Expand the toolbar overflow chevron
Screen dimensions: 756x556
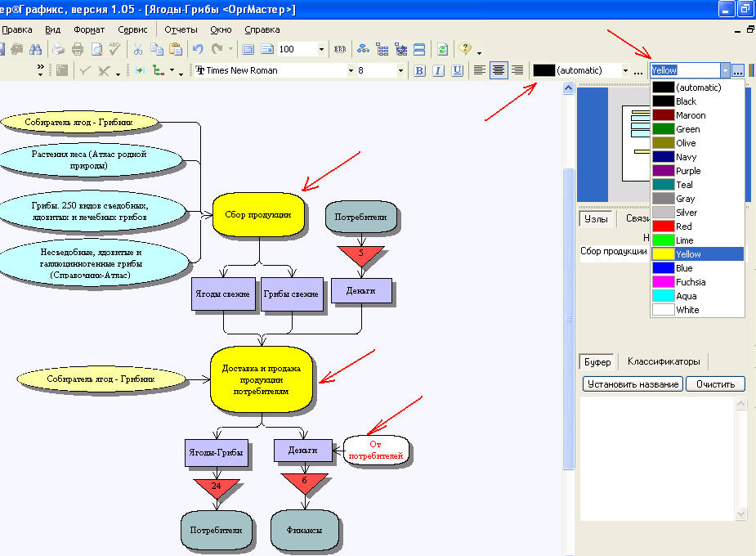(x=41, y=69)
